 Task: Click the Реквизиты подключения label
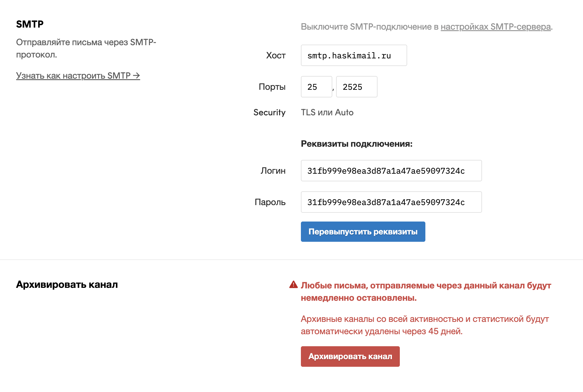pos(357,144)
